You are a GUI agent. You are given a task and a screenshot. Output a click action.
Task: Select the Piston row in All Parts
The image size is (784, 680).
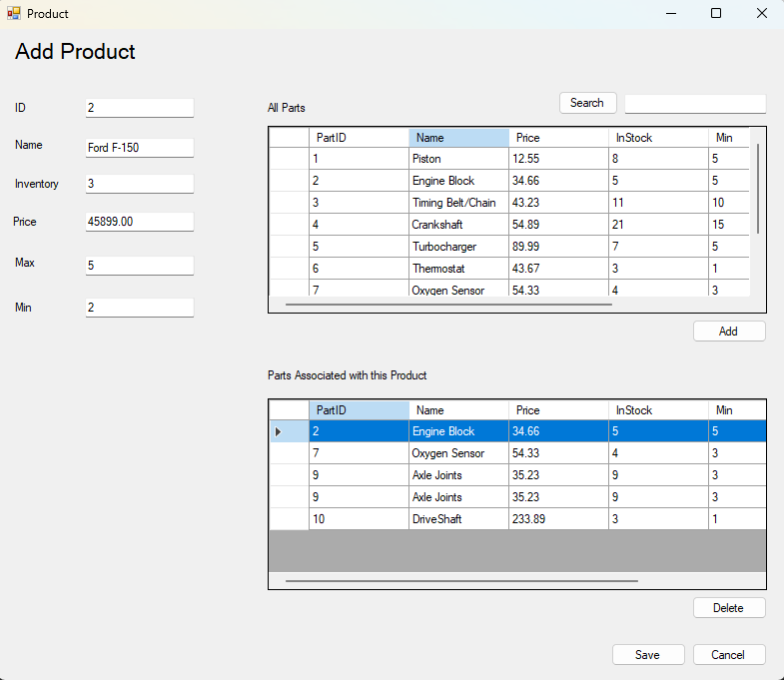[x=509, y=159]
